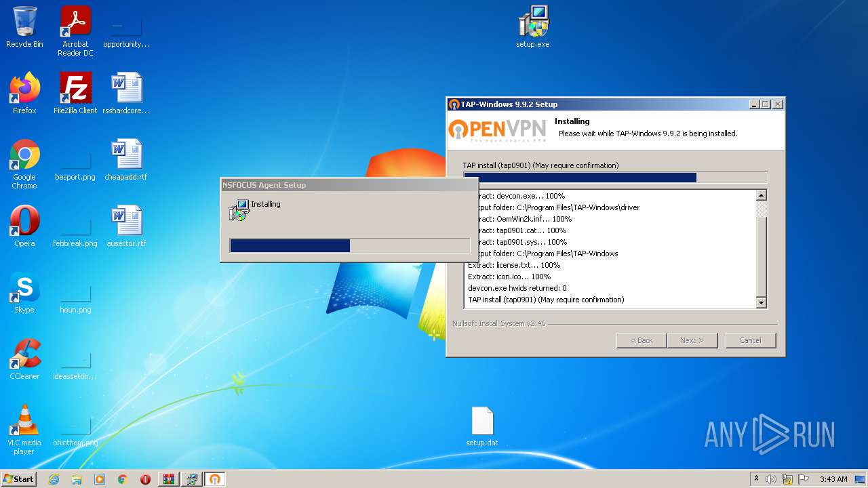The image size is (868, 488).
Task: Open Internet Explorer from taskbar
Action: click(x=54, y=479)
